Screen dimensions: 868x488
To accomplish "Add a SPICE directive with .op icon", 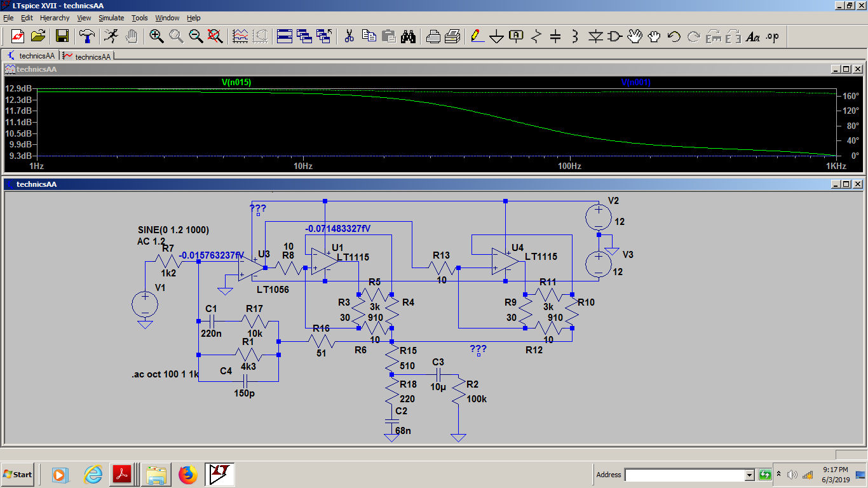I will point(773,36).
